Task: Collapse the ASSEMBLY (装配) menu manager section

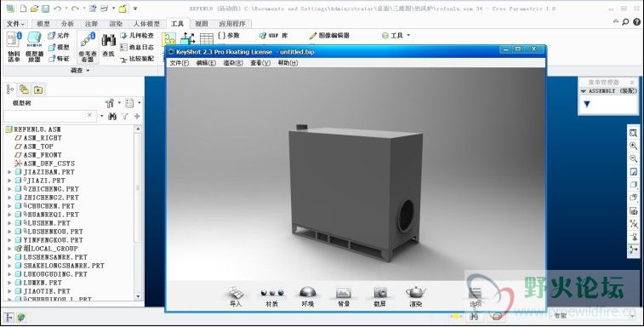Action: tap(584, 91)
